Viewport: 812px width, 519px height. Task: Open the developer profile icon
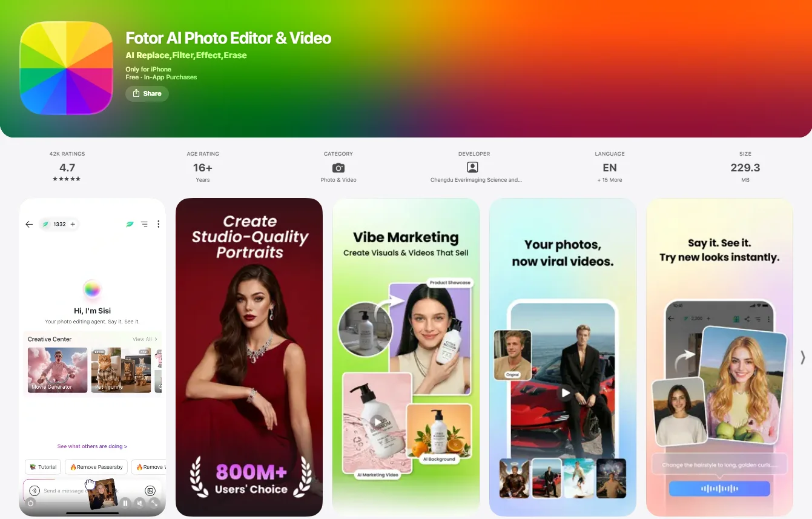472,167
